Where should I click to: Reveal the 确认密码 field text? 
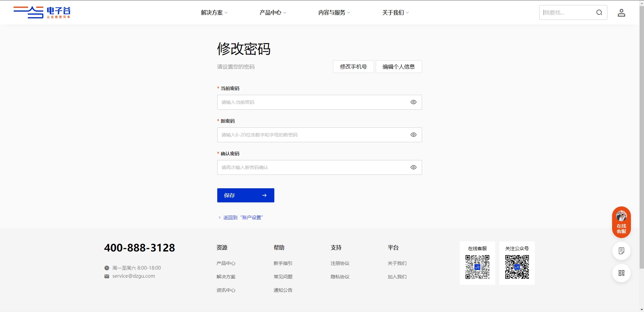pos(413,167)
